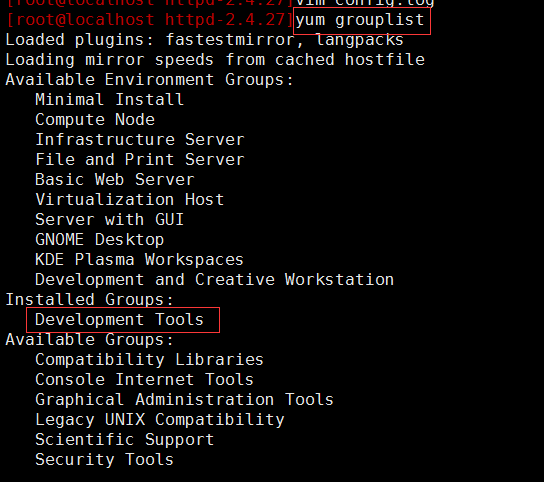Select 'Legacy UNIX Compatibility' text
This screenshot has width=544, height=482.
160,420
